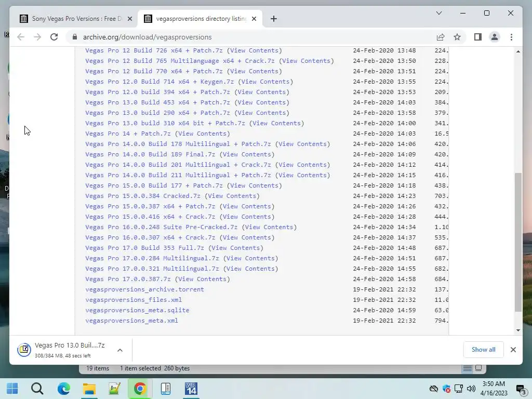
Task: Click the cloud sync tray icon
Action: pos(433,389)
